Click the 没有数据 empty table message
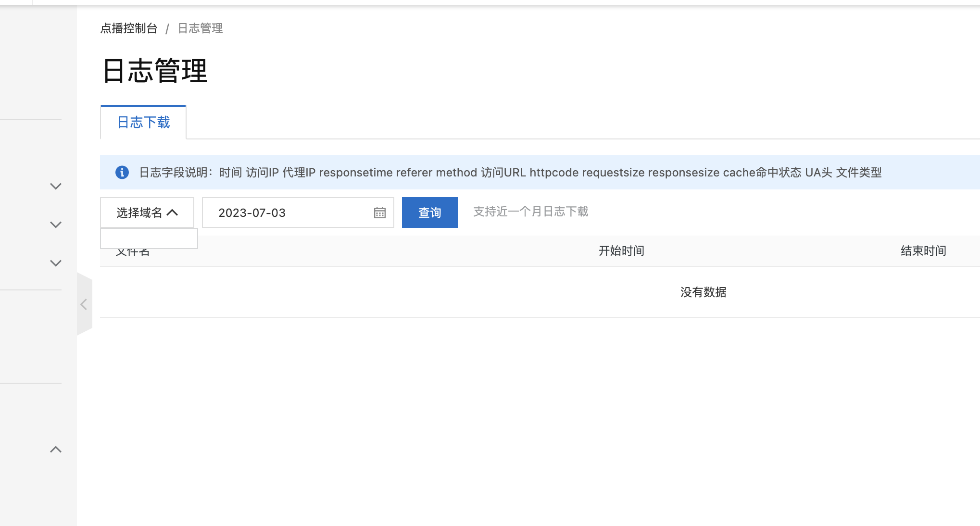 pyautogui.click(x=703, y=292)
